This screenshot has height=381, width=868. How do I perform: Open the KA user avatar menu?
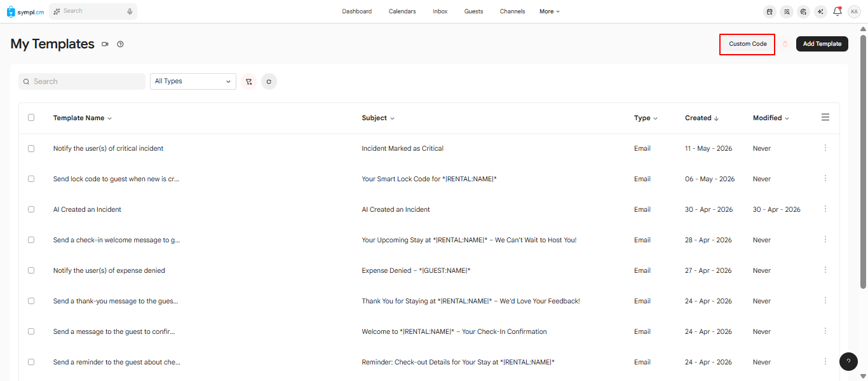click(854, 11)
